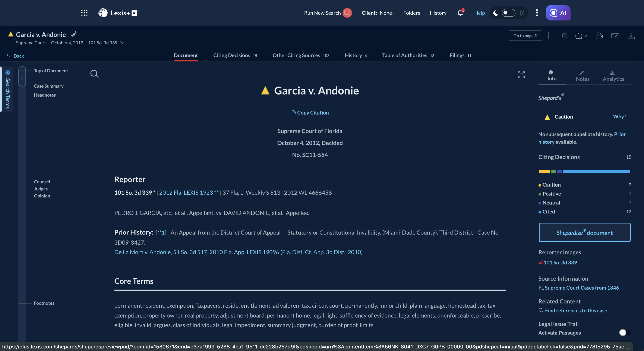Click the red Run New Search icon
Viewport: 644px width, 351px height.
[347, 13]
